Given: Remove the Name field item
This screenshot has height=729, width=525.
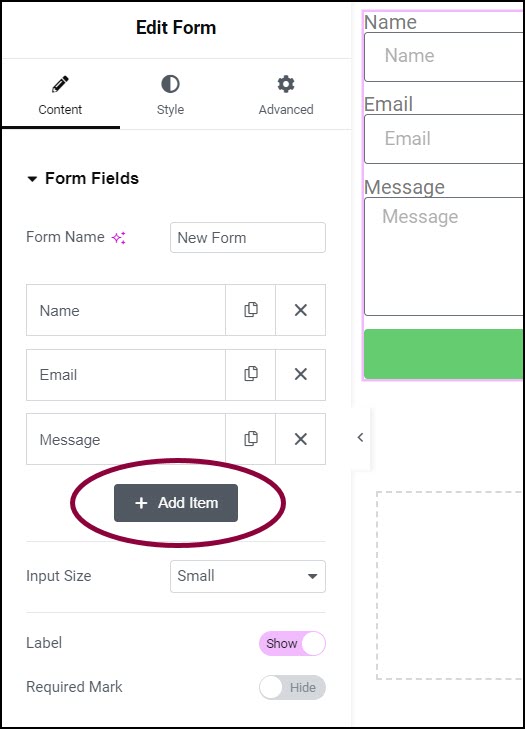Looking at the screenshot, I should point(301,310).
